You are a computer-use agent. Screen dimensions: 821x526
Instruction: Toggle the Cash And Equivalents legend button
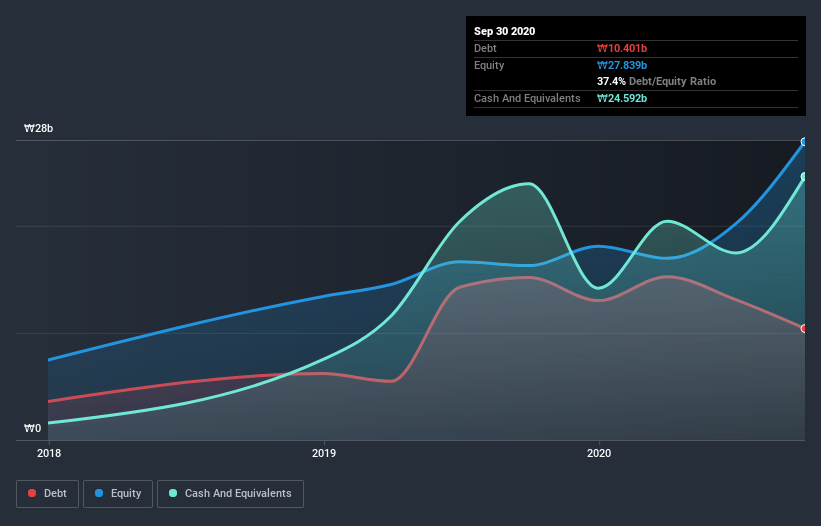click(x=230, y=494)
